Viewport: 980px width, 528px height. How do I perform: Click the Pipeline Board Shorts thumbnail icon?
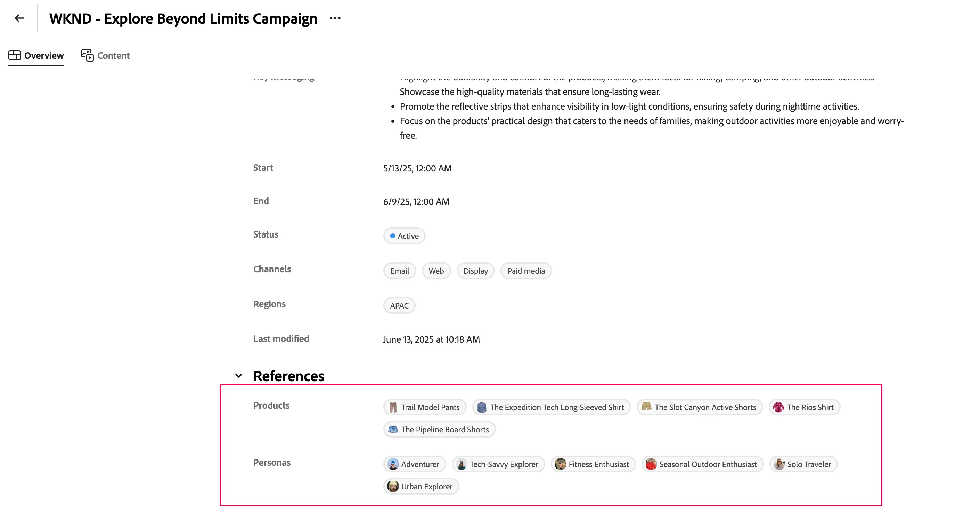click(393, 430)
